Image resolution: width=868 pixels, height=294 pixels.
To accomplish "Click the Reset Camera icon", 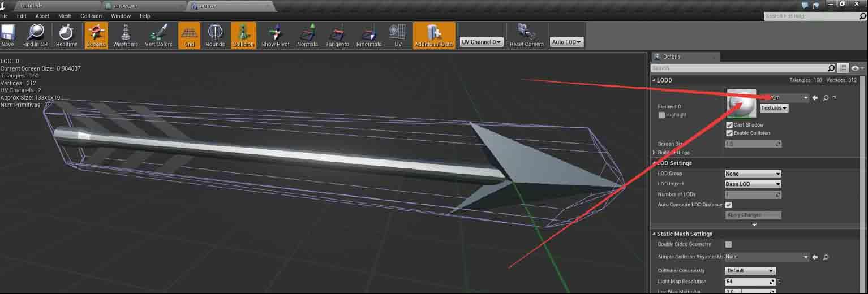I will point(526,35).
